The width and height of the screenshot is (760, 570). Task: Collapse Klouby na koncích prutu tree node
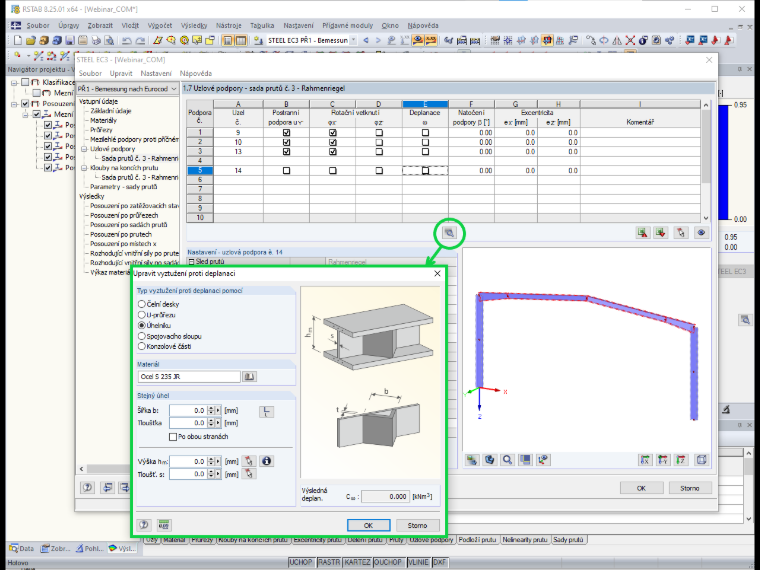[x=84, y=168]
